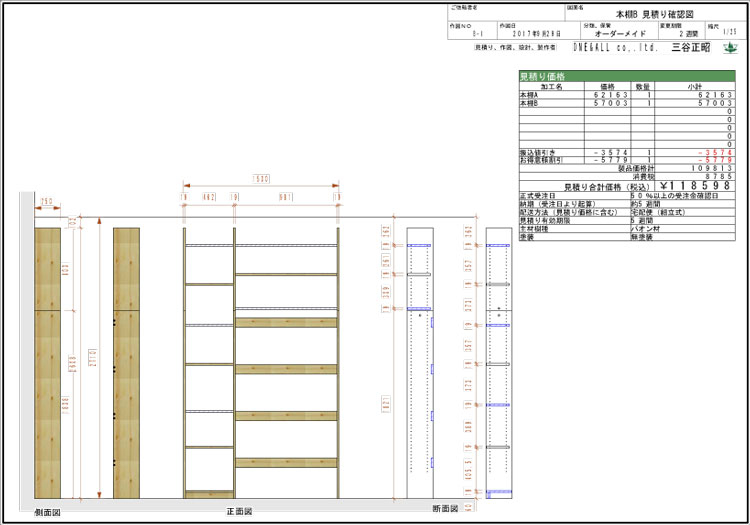Click the green tree company logo
Viewport: 750px width, 525px height.
730,47
